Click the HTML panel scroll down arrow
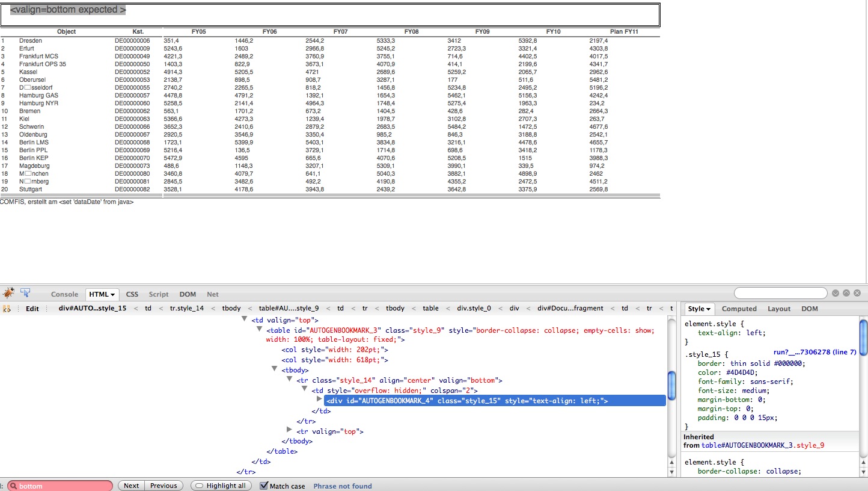The width and height of the screenshot is (868, 491). tap(671, 473)
